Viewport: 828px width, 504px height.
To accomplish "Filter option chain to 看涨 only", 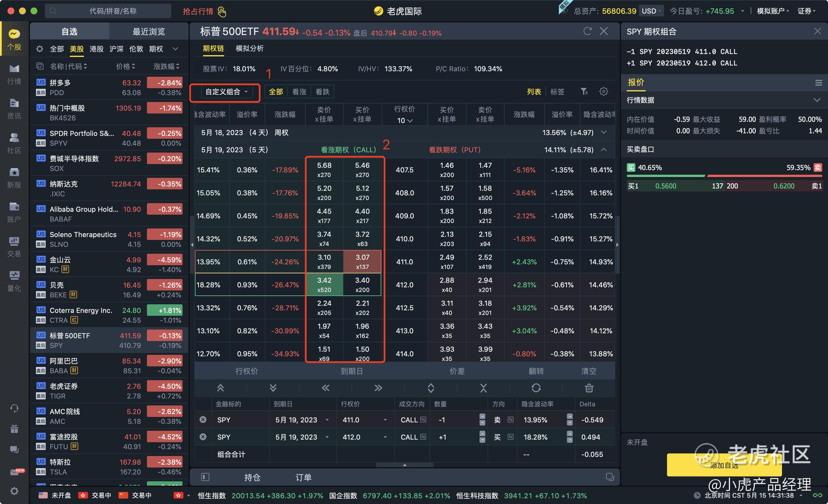I will coord(299,92).
